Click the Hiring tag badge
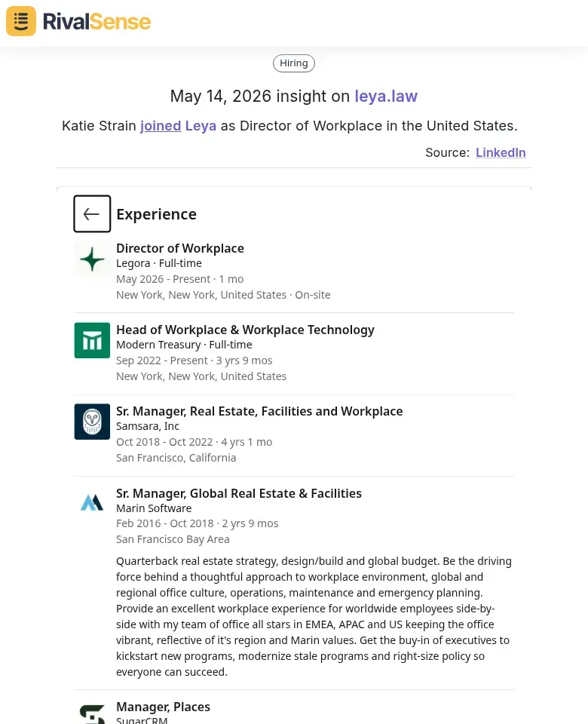 294,63
